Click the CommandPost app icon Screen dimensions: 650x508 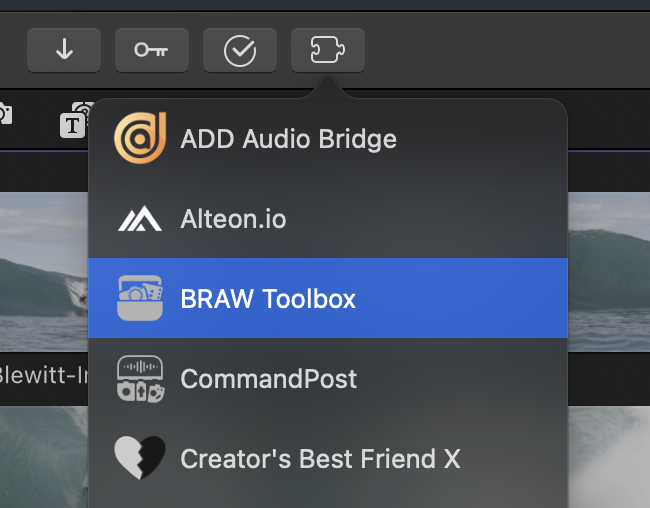pos(140,379)
